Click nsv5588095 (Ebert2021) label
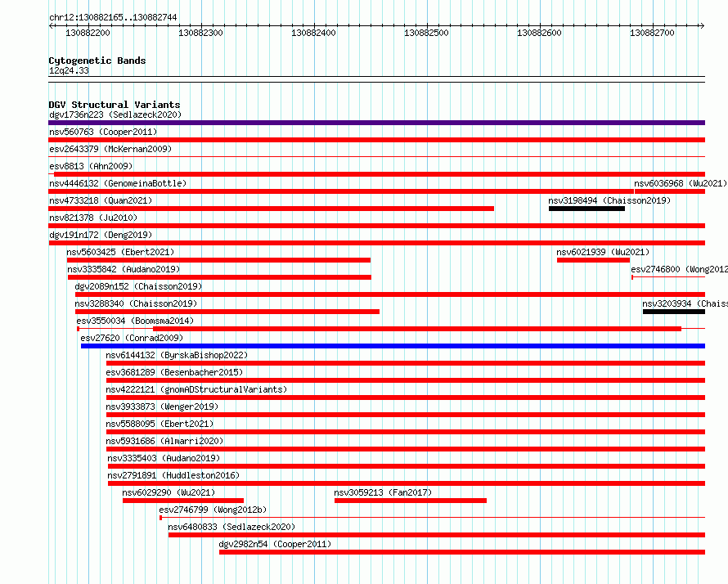The image size is (728, 584). tap(160, 424)
